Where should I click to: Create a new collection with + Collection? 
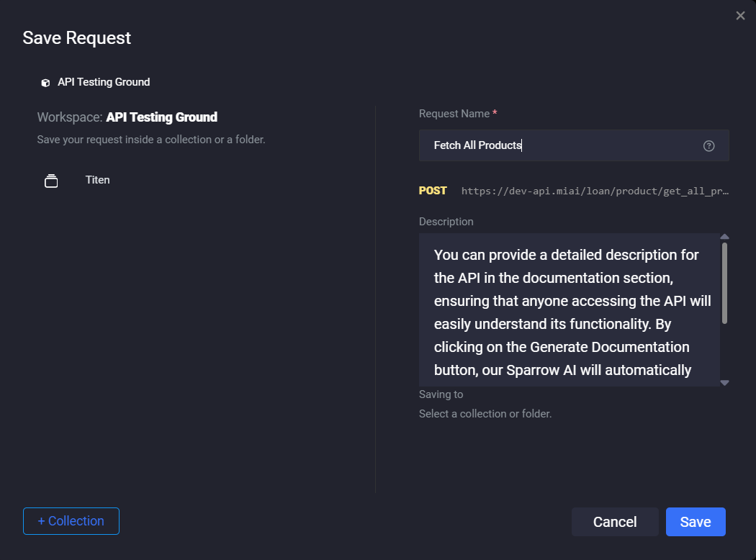[71, 521]
